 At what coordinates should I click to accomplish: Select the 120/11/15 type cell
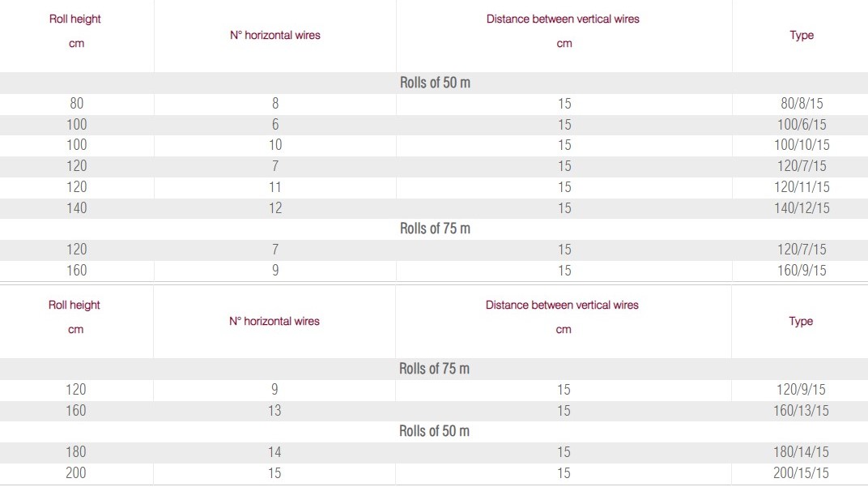[802, 187]
